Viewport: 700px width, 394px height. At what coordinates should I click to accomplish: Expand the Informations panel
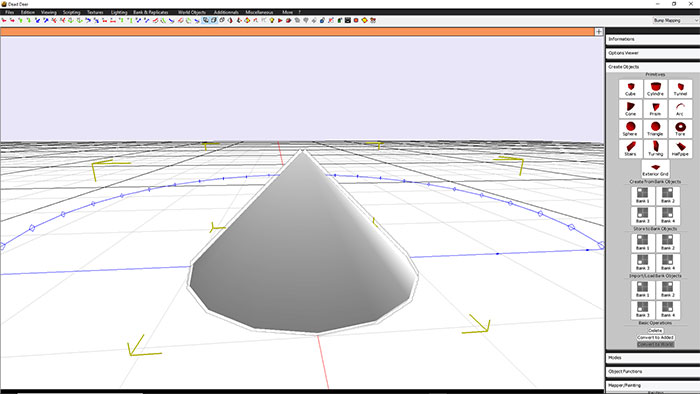(653, 39)
